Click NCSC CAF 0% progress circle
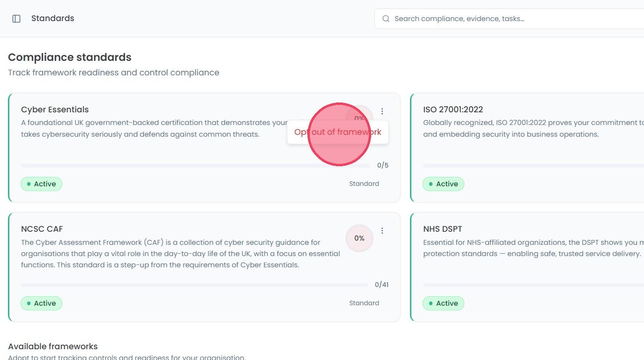The height and width of the screenshot is (360, 644). [359, 238]
